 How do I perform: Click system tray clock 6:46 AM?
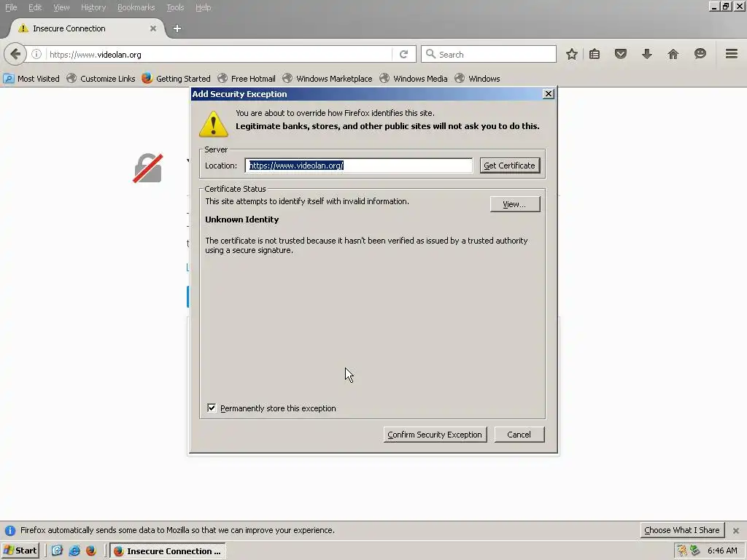pyautogui.click(x=722, y=551)
